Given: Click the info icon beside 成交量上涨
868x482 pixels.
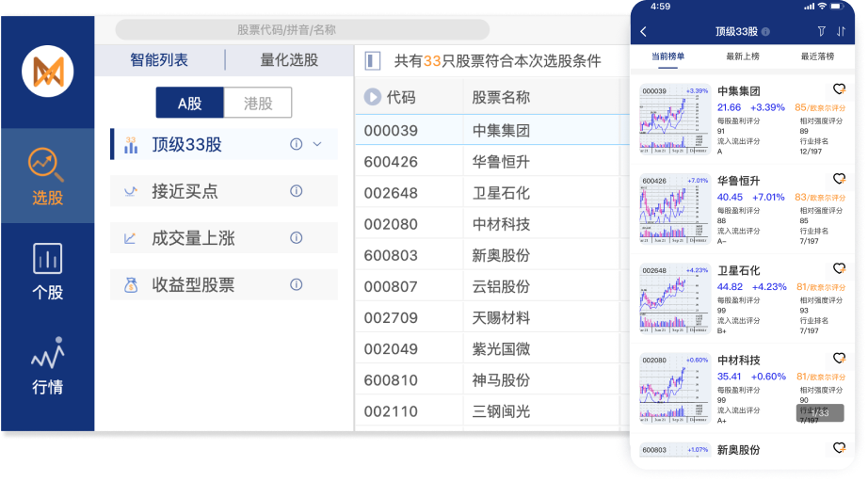Looking at the screenshot, I should click(x=296, y=238).
